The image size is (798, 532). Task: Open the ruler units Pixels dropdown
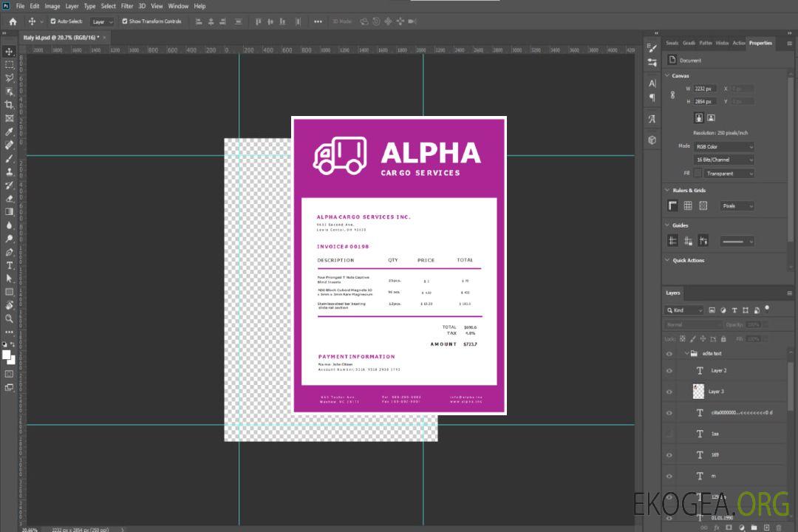pos(737,206)
